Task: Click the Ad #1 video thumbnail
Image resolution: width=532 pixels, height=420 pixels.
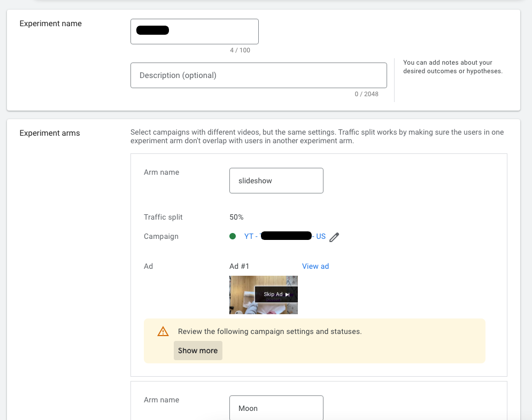Action: pos(264,294)
